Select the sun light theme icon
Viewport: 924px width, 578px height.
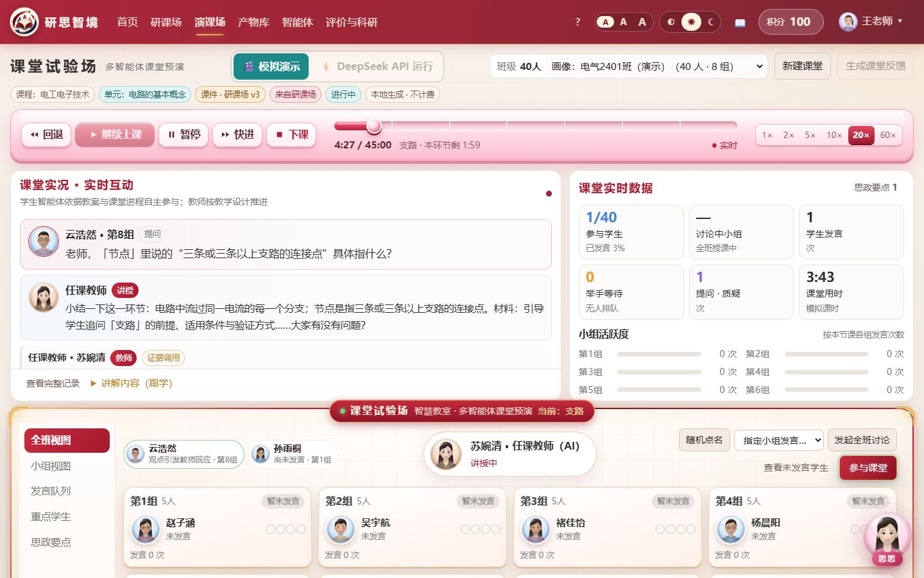pos(691,22)
